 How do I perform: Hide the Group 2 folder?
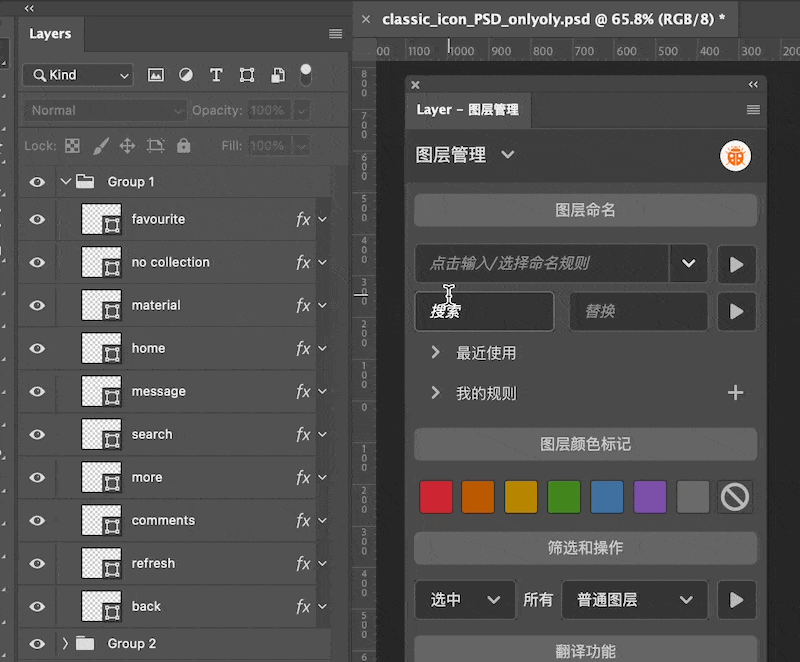(x=37, y=644)
